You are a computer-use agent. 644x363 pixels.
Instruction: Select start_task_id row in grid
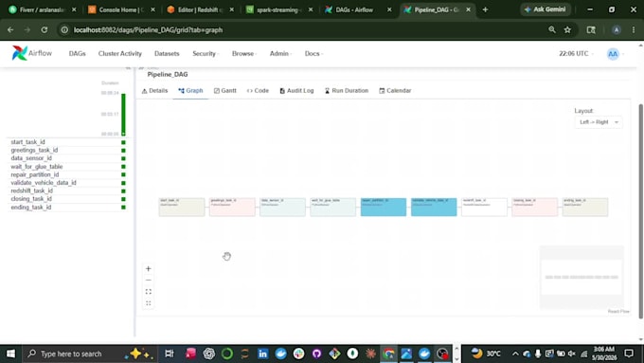pyautogui.click(x=68, y=142)
